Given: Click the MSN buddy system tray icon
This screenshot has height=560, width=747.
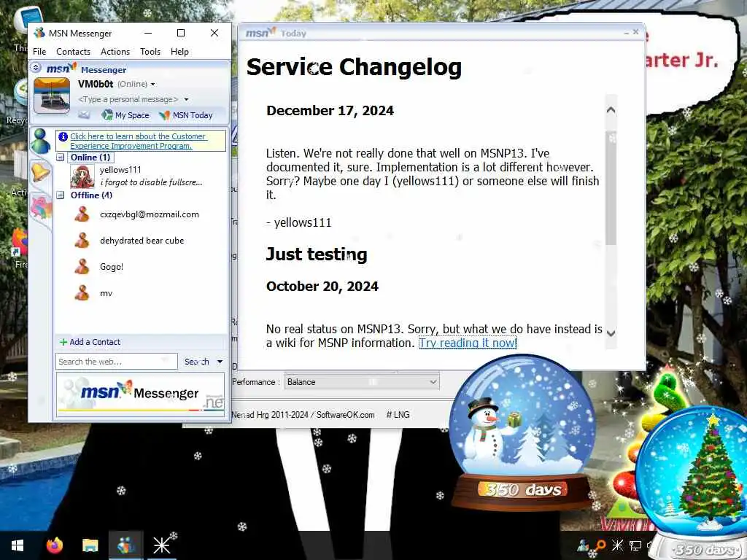Looking at the screenshot, I should coord(583,545).
